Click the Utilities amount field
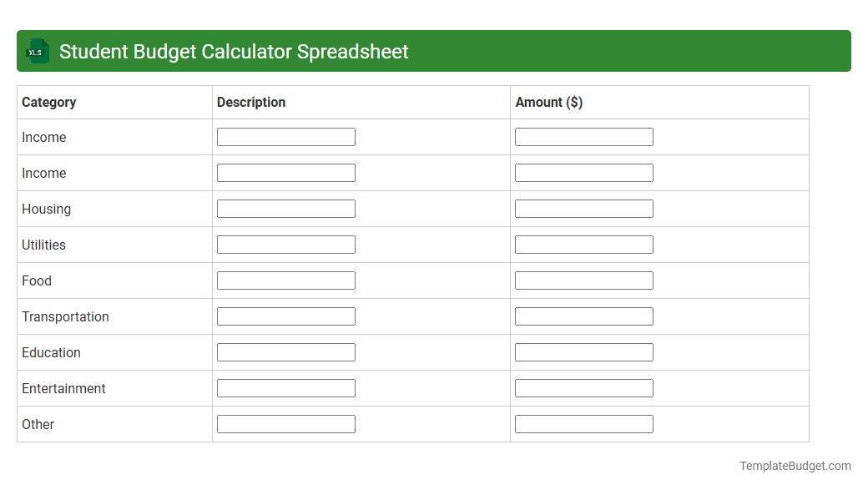868x490 pixels. (583, 244)
